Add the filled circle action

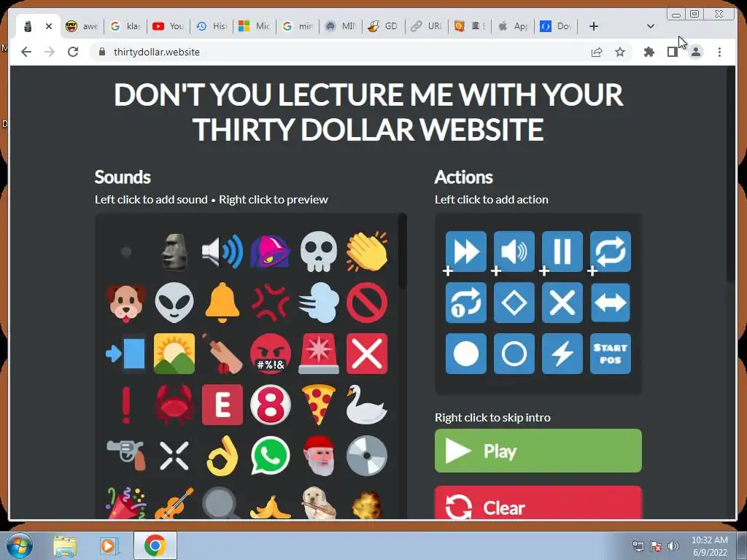466,354
